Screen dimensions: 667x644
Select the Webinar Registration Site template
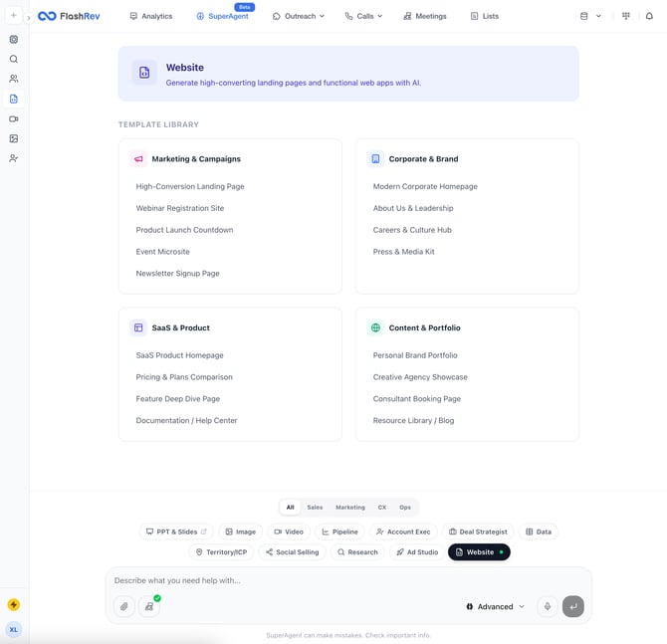179,208
